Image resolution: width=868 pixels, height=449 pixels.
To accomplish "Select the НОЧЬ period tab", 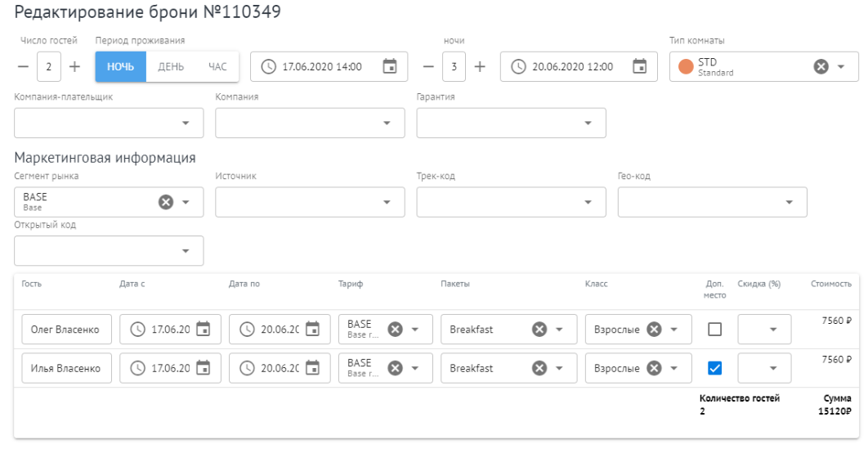I will tap(120, 67).
